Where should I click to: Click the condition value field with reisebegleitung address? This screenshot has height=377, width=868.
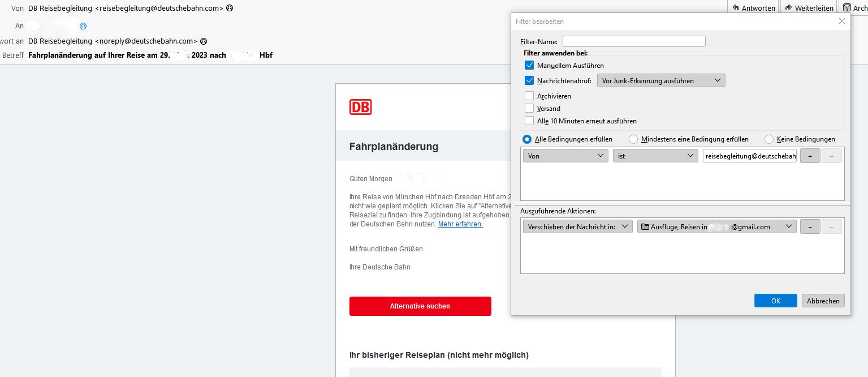click(750, 156)
